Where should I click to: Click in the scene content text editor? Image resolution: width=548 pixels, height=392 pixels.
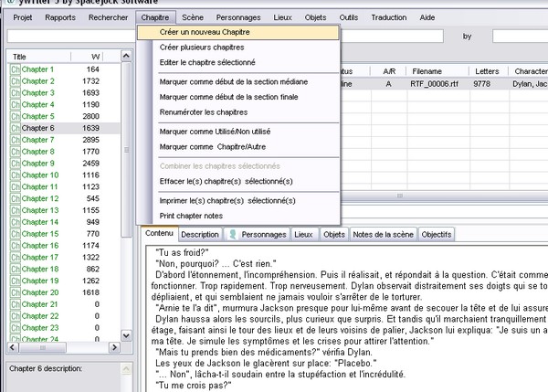point(347,318)
